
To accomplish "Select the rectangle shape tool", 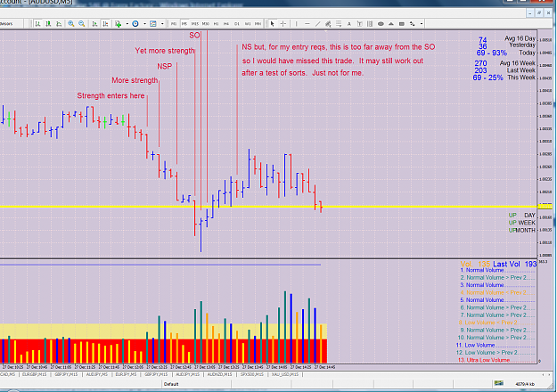I will pos(402,24).
